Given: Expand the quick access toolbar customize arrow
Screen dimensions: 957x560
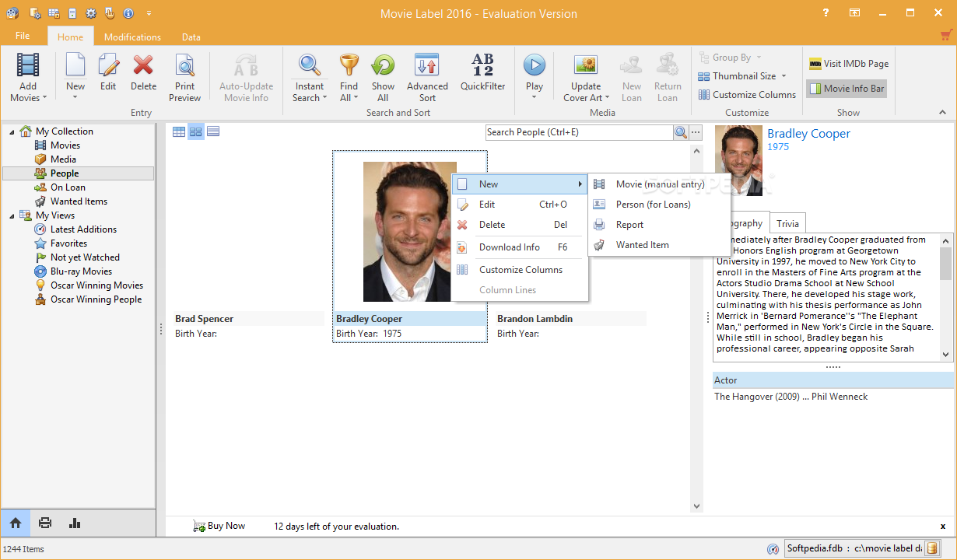Looking at the screenshot, I should click(x=149, y=13).
